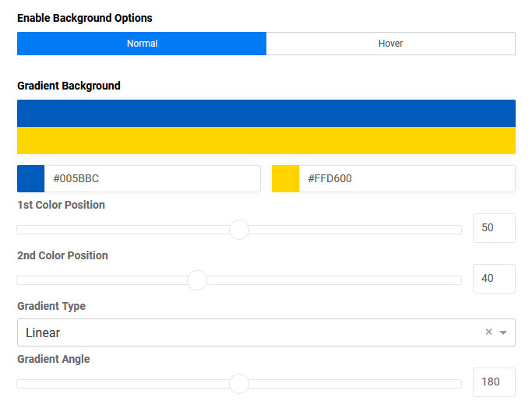Open the Gradient Type dropdown arrow
The image size is (532, 408).
coord(503,332)
